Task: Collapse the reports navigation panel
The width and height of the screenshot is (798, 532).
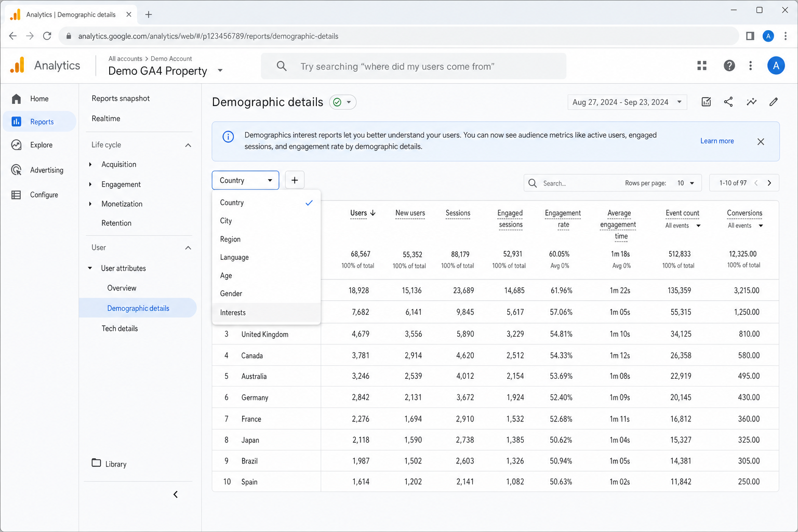Action: pos(176,495)
